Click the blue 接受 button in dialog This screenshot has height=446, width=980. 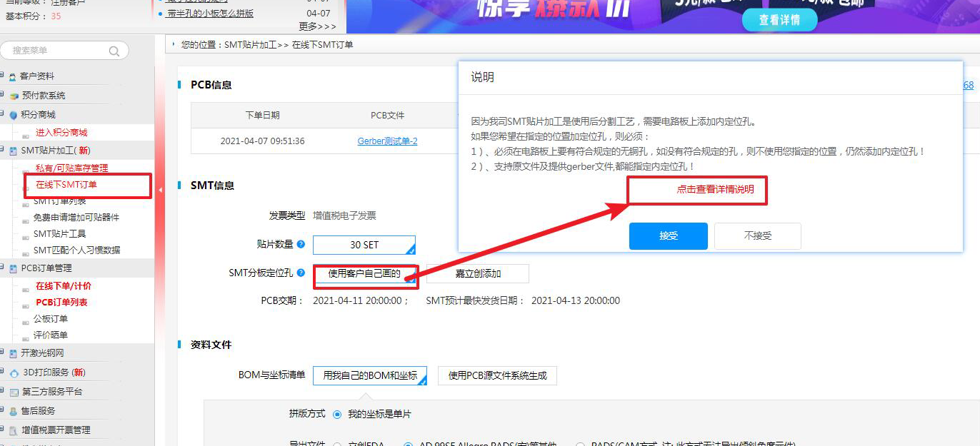pos(668,235)
